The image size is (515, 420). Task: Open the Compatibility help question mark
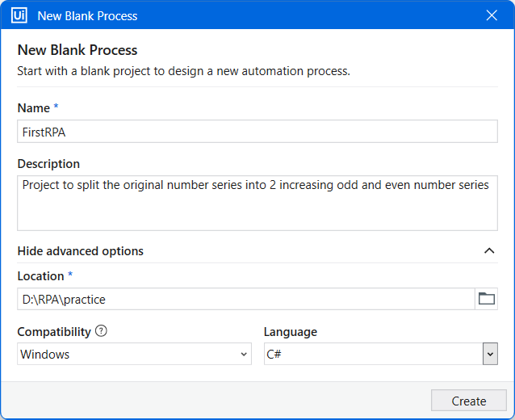101,330
